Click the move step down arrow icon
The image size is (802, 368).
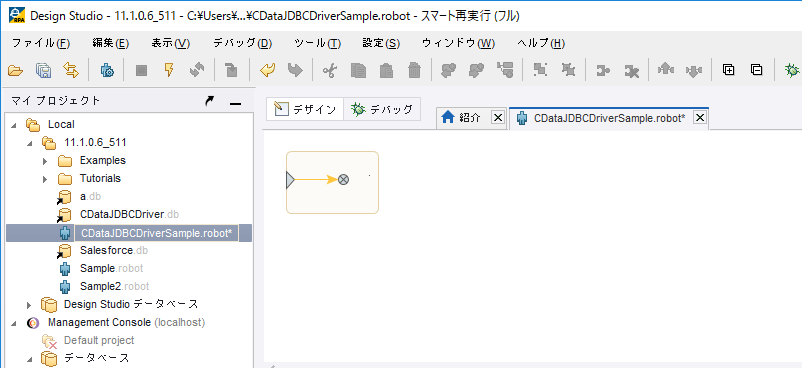(x=693, y=71)
